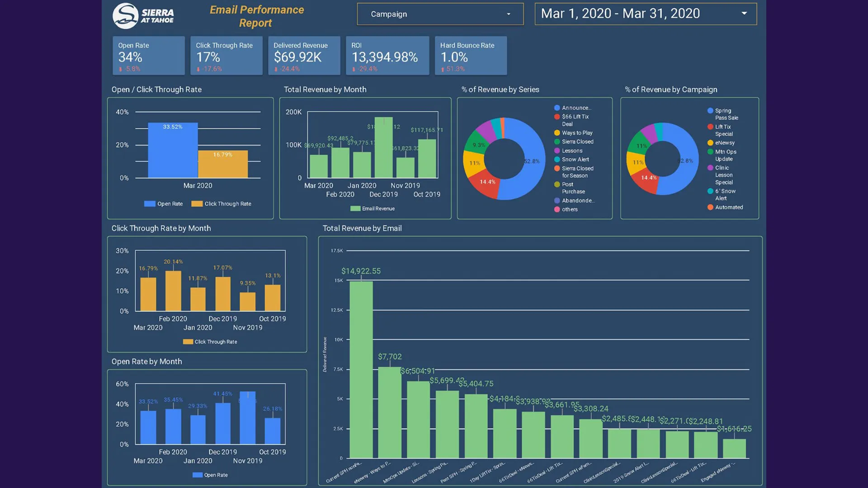Select the Ways to Play legend entry
This screenshot has height=488, width=868.
coord(573,133)
